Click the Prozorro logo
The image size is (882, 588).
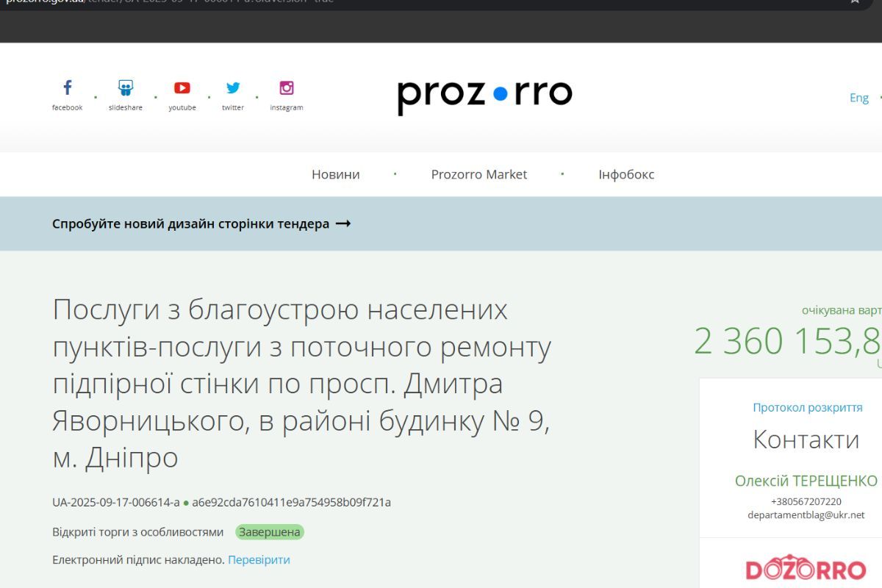pos(484,93)
